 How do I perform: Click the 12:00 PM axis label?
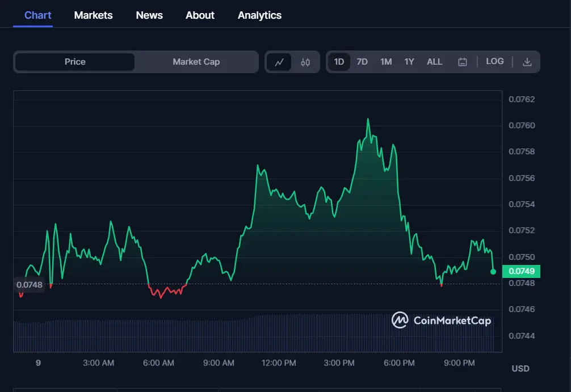point(279,363)
